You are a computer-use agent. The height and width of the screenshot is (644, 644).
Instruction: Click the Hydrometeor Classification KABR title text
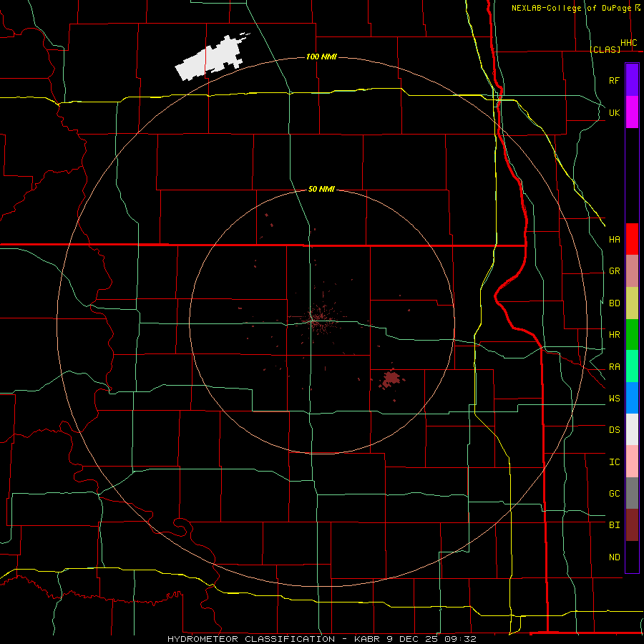click(322, 639)
